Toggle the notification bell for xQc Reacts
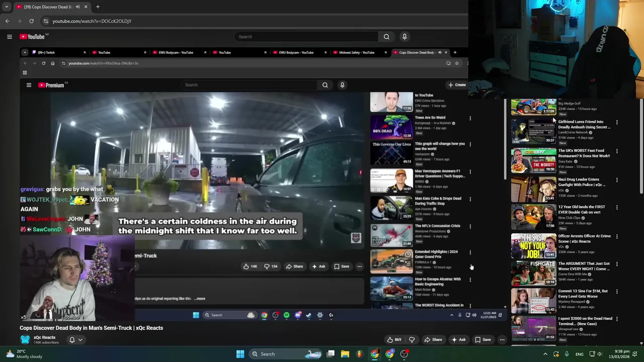The height and width of the screenshot is (362, 644). [72, 340]
